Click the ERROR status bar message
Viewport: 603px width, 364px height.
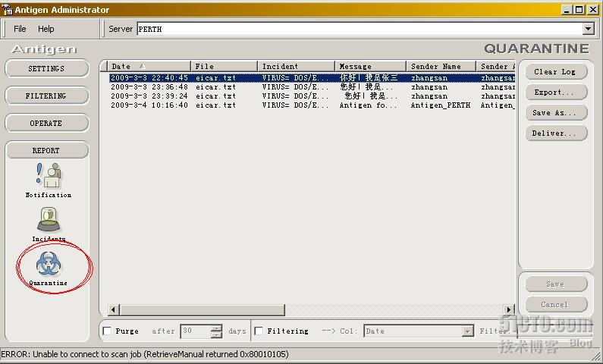tap(145, 354)
